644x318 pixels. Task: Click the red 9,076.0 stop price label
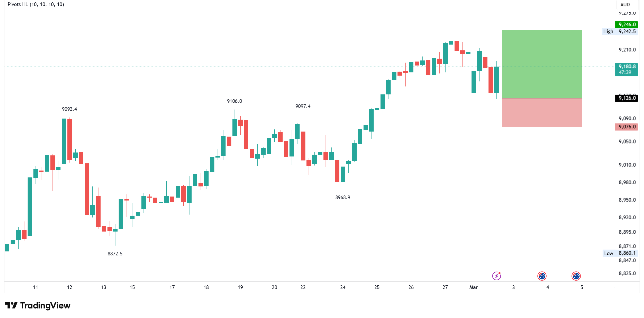(x=627, y=127)
